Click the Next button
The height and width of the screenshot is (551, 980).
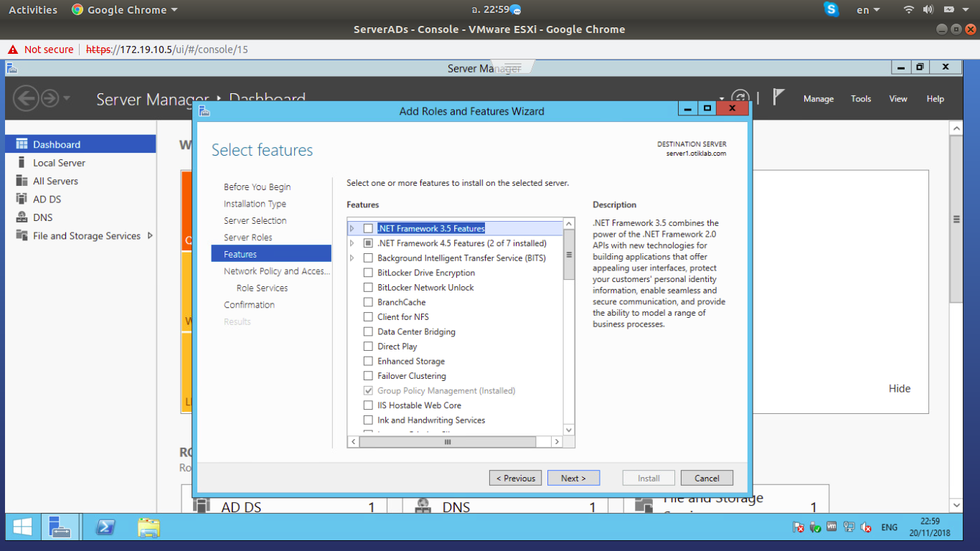[573, 478]
